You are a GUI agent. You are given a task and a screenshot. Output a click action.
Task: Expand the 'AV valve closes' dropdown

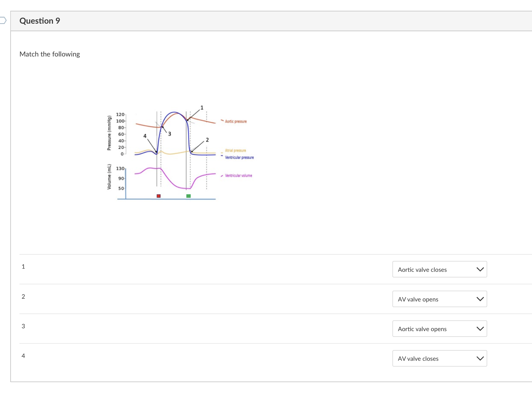pyautogui.click(x=440, y=358)
